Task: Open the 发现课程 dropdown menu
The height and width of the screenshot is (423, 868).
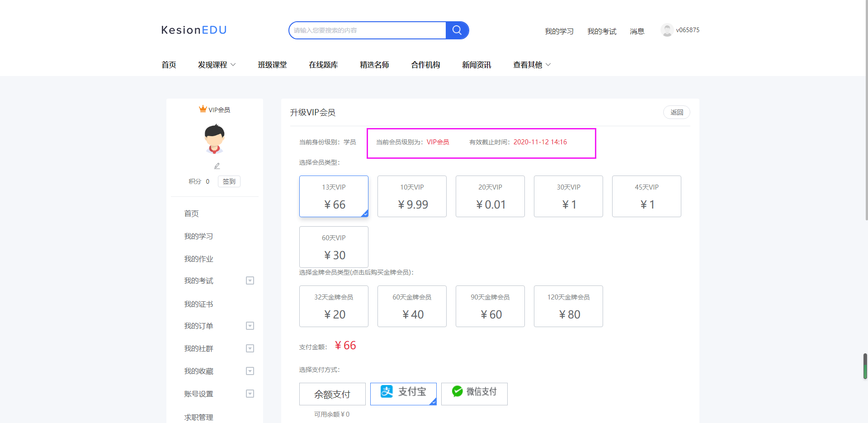Action: [x=217, y=65]
